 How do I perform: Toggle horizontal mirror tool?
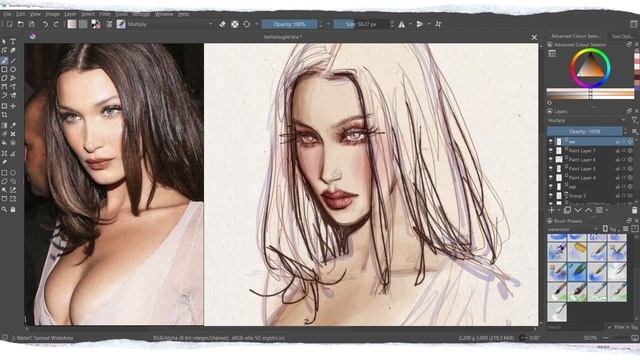(402, 24)
